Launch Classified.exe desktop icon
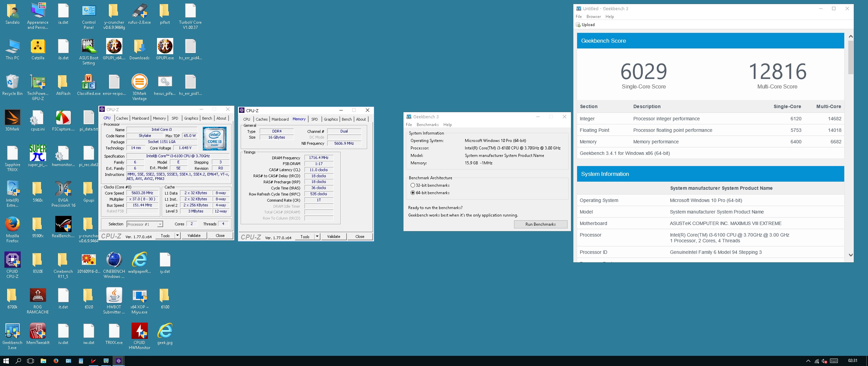Image resolution: width=868 pixels, height=366 pixels. click(88, 85)
